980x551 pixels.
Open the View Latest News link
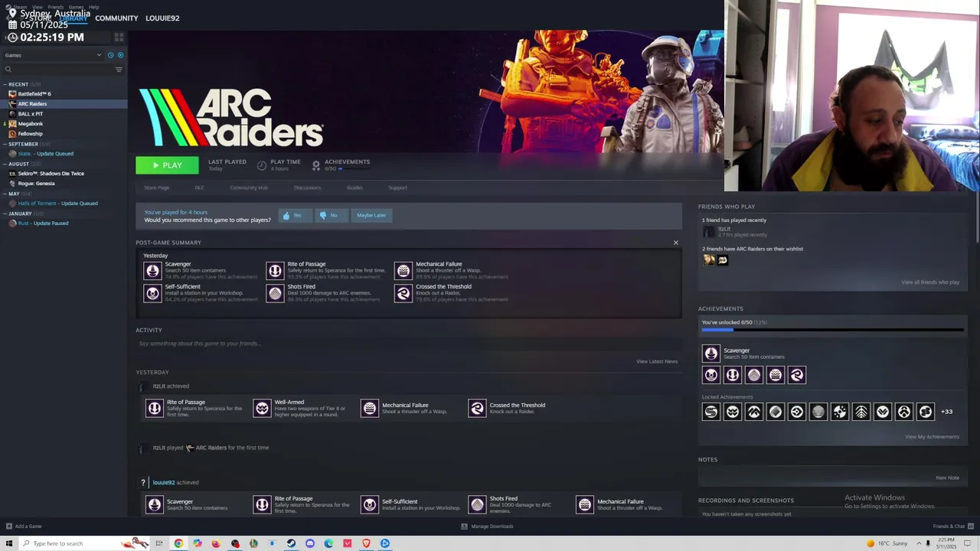coord(657,361)
